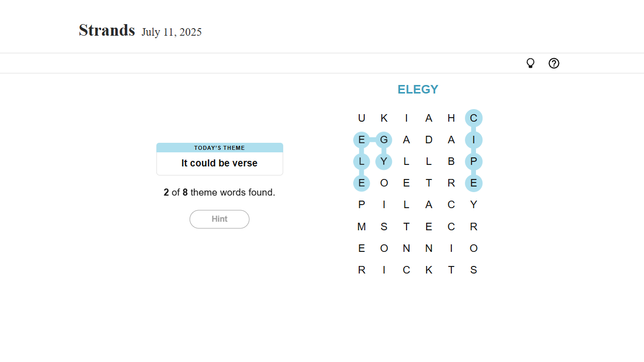Tap the highlighted letter P
This screenshot has height=362, width=644.
[473, 161]
